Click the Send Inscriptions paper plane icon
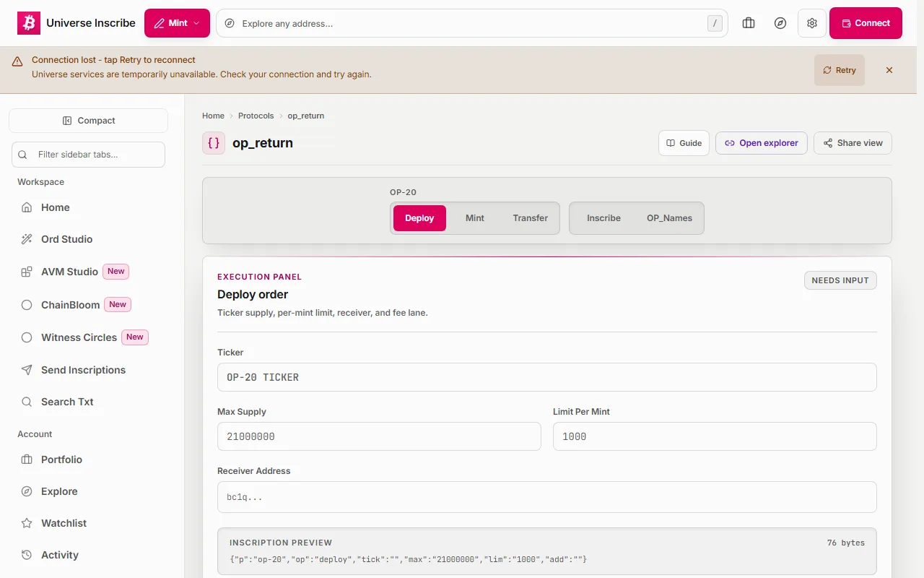The height and width of the screenshot is (578, 924). point(27,370)
